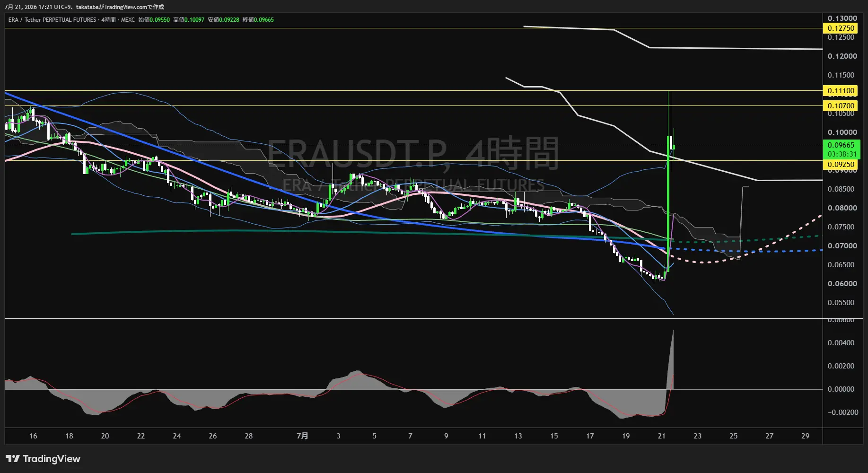Click date 18 on the time axis
This screenshot has width=868, height=473.
[69, 436]
